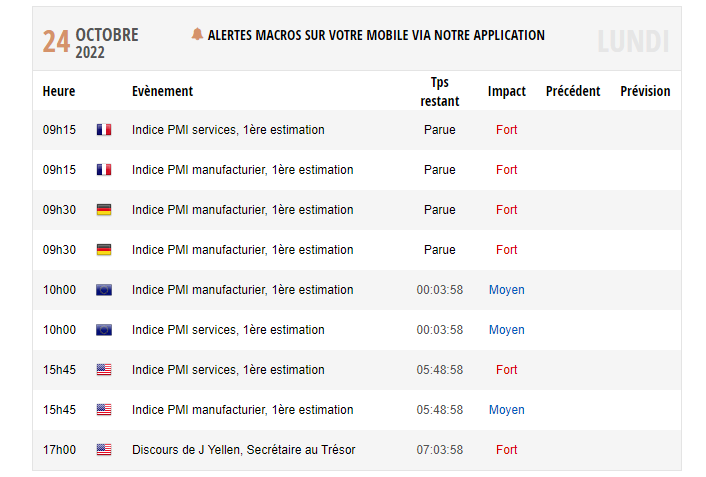The image size is (706, 477).
Task: Click the US flag on the Yellen speech row
Action: coord(104,450)
